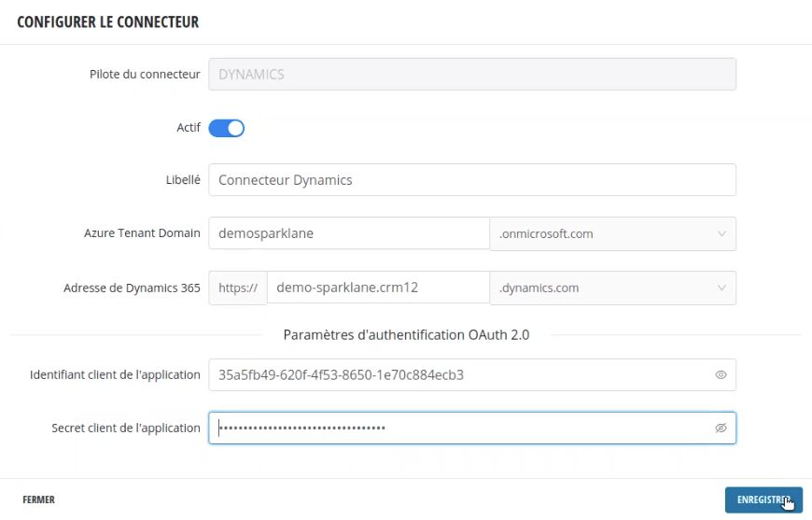
Task: Open the .onmicrosoft.com domain dropdown
Action: point(612,233)
